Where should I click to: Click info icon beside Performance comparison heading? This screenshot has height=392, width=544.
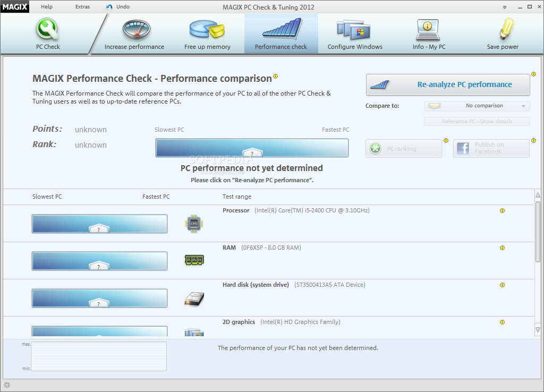(276, 76)
